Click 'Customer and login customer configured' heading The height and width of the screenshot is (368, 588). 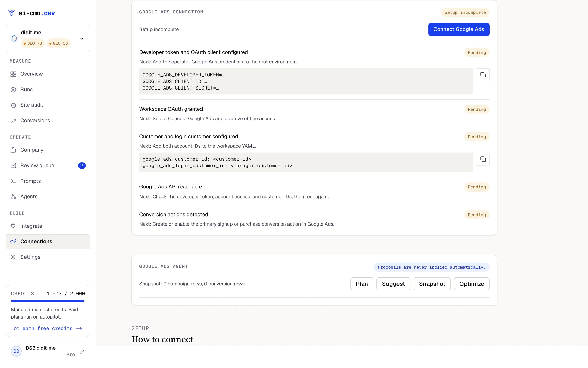point(189,136)
